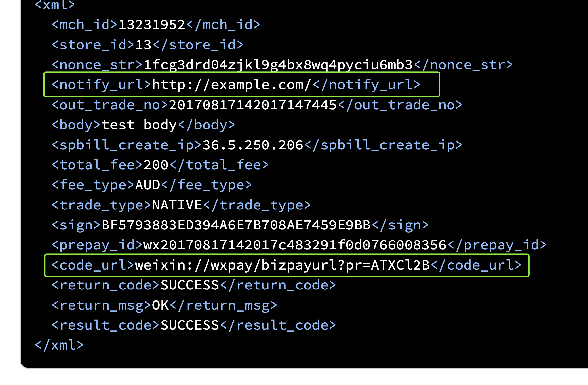Click the http://example.com/ notify URL text
The height and width of the screenshot is (385, 588).
tap(231, 85)
